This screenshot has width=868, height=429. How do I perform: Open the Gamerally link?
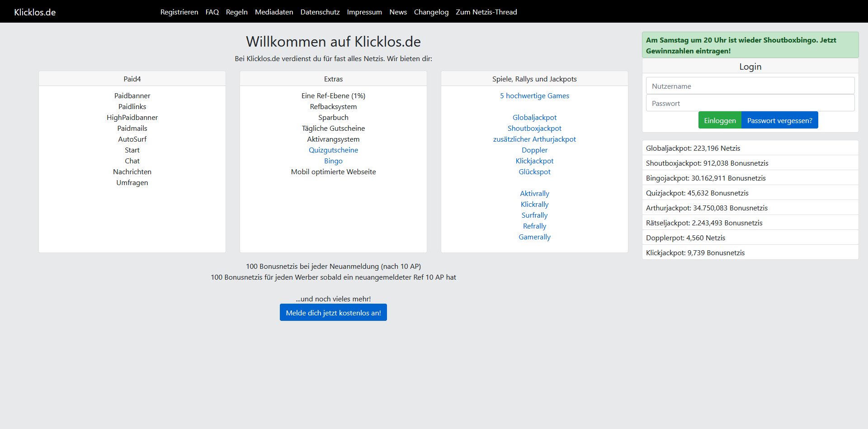pyautogui.click(x=534, y=237)
